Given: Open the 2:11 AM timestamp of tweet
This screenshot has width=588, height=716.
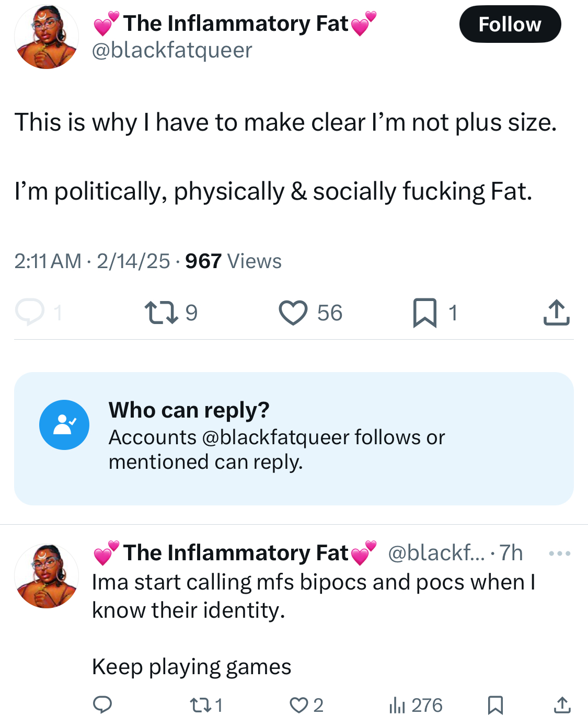Looking at the screenshot, I should pos(48,261).
